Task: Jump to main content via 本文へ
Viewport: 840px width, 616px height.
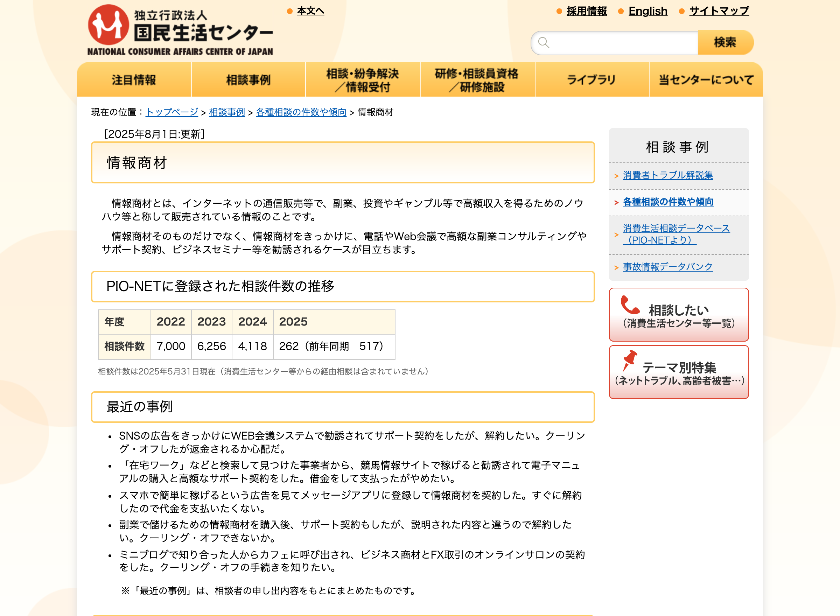Action: pyautogui.click(x=310, y=11)
